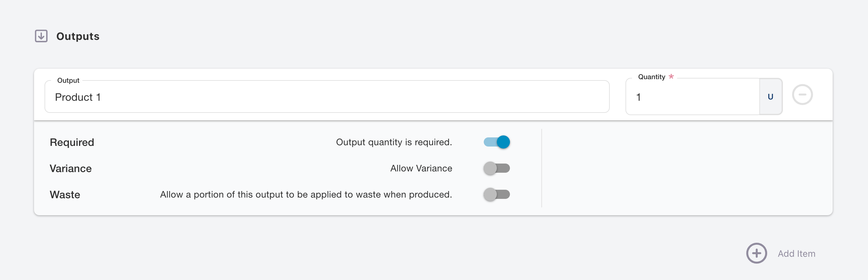Click the small Output field label
Image resolution: width=868 pixels, height=280 pixels.
[x=68, y=80]
